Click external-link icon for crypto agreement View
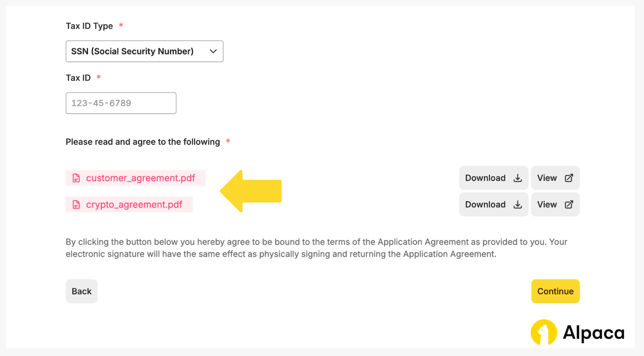Screen dimensions: 644x356 (x=569, y=205)
